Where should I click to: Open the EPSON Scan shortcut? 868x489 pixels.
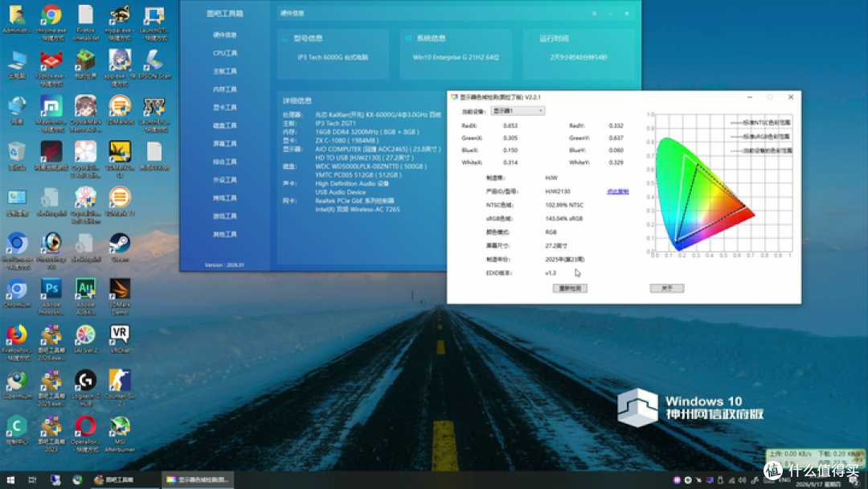coord(154,65)
